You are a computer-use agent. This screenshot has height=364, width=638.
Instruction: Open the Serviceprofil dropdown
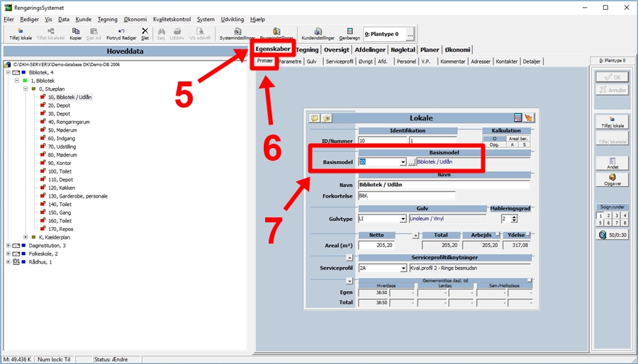[x=403, y=268]
